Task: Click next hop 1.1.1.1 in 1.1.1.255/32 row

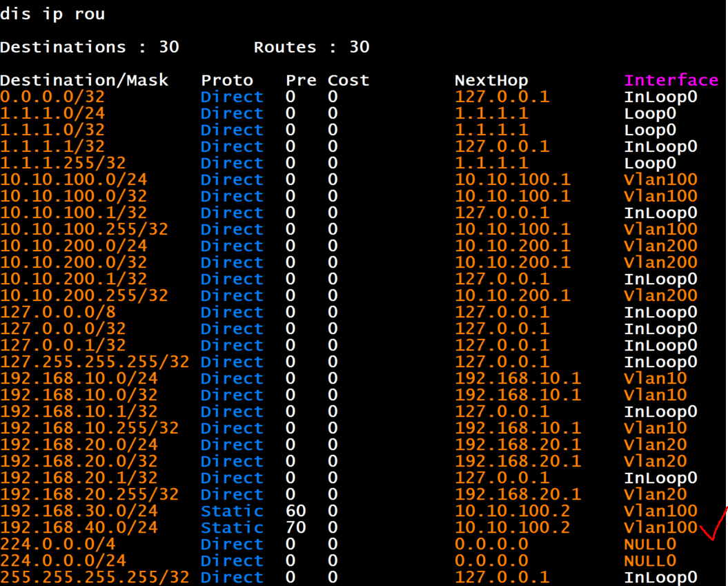Action: coord(491,163)
